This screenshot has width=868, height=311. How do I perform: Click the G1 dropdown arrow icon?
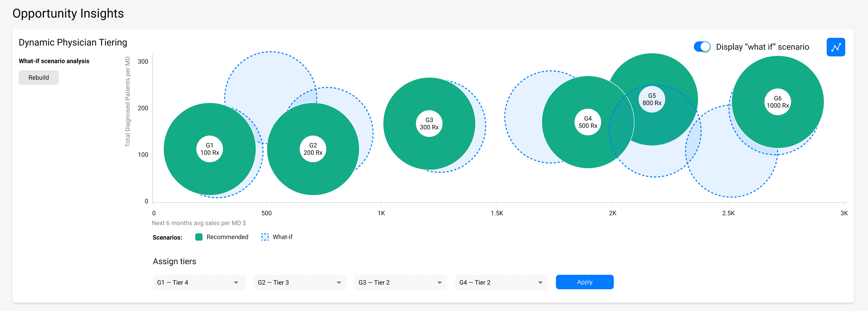pyautogui.click(x=236, y=283)
